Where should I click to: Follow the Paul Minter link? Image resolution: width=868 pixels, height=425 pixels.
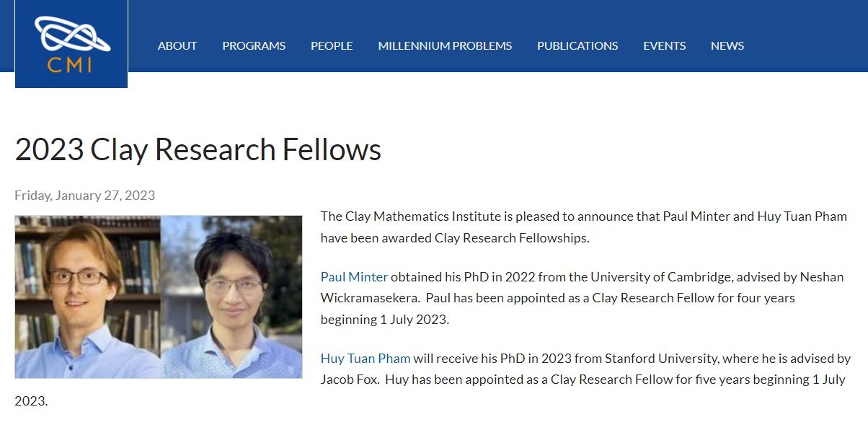tap(353, 276)
